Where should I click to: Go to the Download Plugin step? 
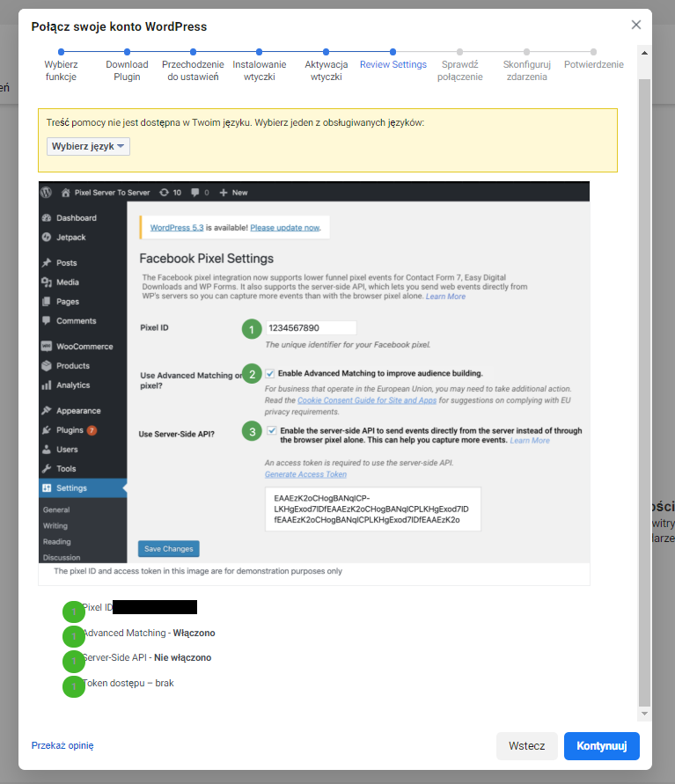pos(127,65)
